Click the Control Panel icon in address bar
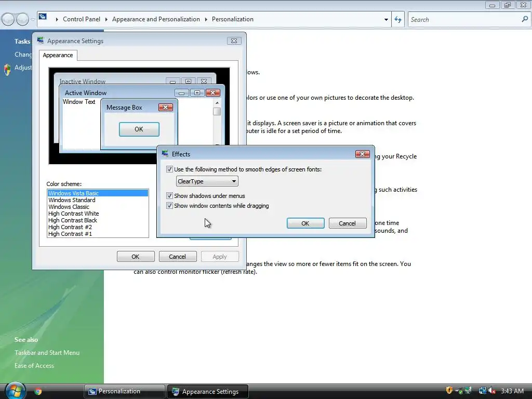This screenshot has width=532, height=399. pyautogui.click(x=43, y=16)
